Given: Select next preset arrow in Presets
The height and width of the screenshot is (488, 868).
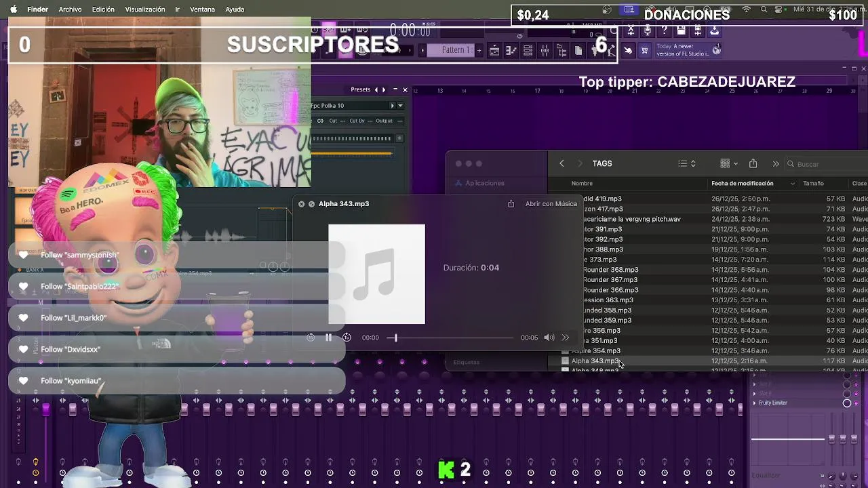Looking at the screenshot, I should click(384, 89).
